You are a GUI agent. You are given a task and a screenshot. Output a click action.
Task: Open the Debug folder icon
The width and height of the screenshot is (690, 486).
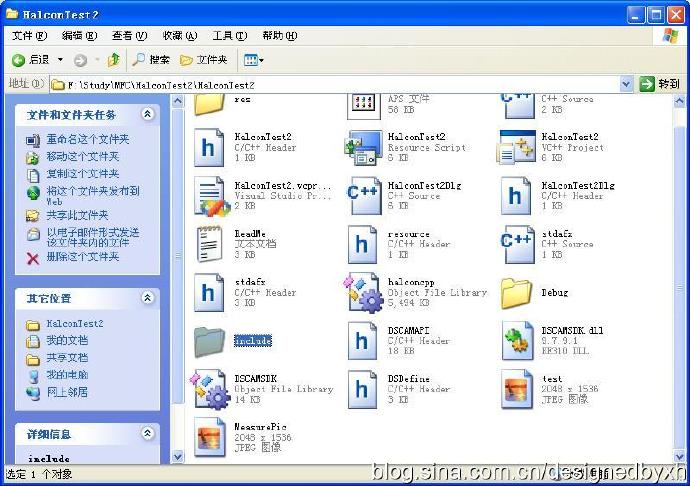point(516,293)
